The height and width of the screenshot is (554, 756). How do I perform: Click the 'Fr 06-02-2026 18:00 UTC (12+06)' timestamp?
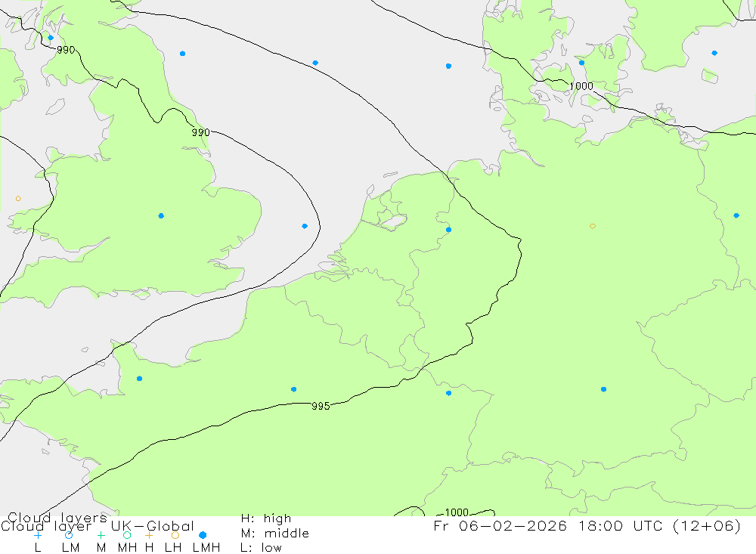[587, 525]
